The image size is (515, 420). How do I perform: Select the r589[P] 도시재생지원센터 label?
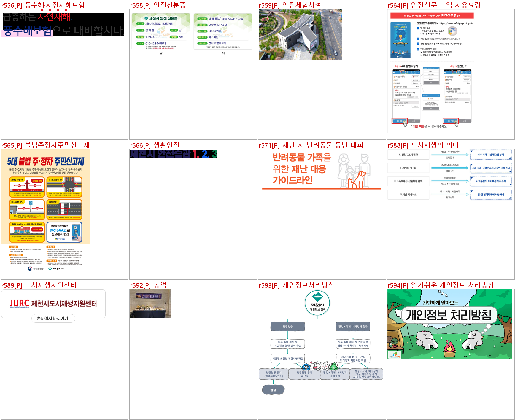[39, 285]
